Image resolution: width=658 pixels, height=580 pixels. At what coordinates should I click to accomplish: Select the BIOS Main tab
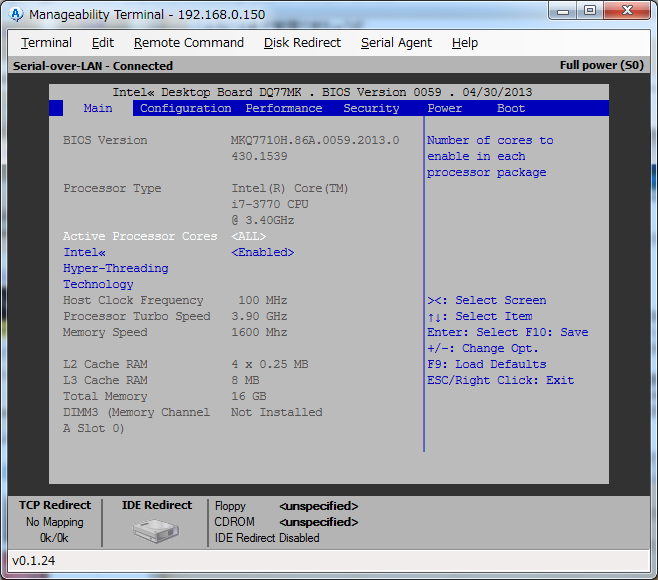coord(98,108)
